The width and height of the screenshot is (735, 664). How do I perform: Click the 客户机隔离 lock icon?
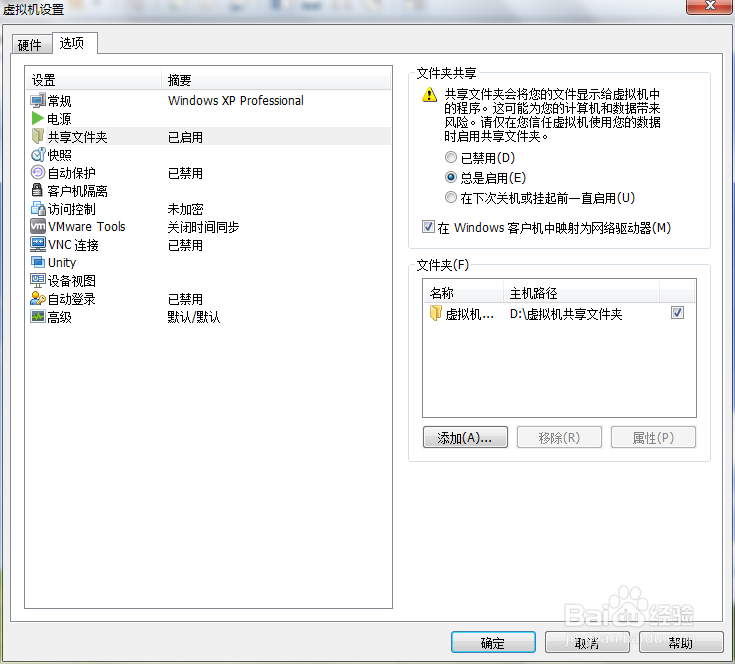[37, 190]
